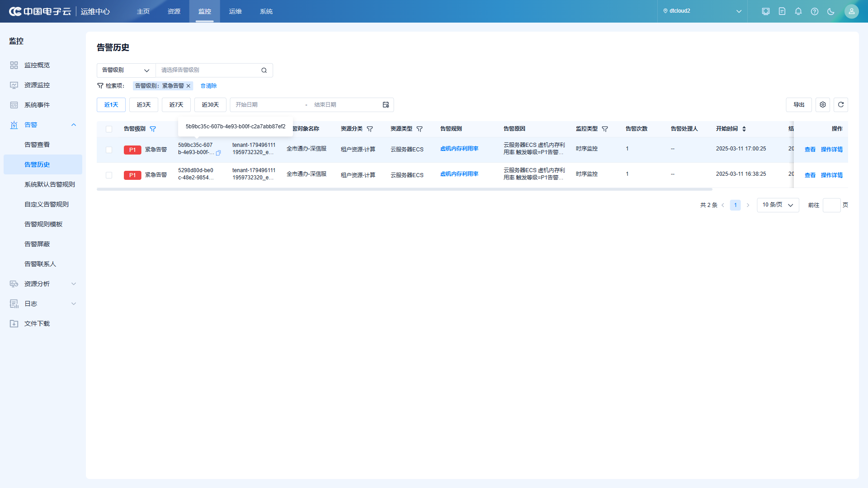
Task: Check the row with ID 5298d80d
Action: (x=109, y=175)
